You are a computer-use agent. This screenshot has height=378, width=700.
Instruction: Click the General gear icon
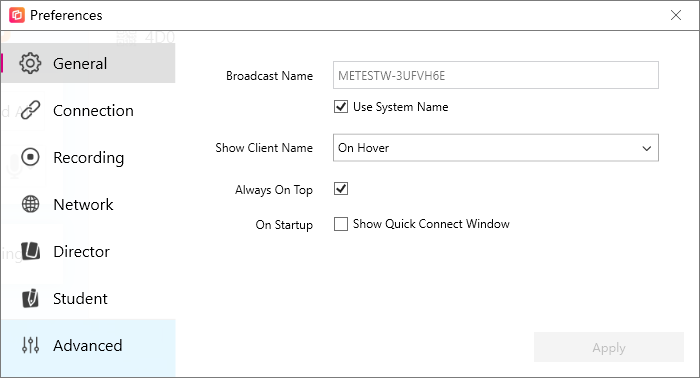[30, 63]
